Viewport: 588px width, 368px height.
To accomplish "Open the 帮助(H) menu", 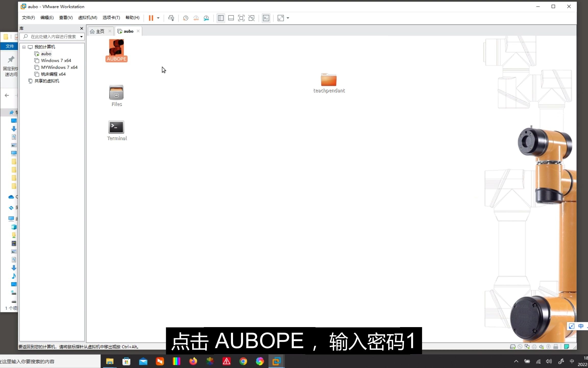I will tap(132, 18).
